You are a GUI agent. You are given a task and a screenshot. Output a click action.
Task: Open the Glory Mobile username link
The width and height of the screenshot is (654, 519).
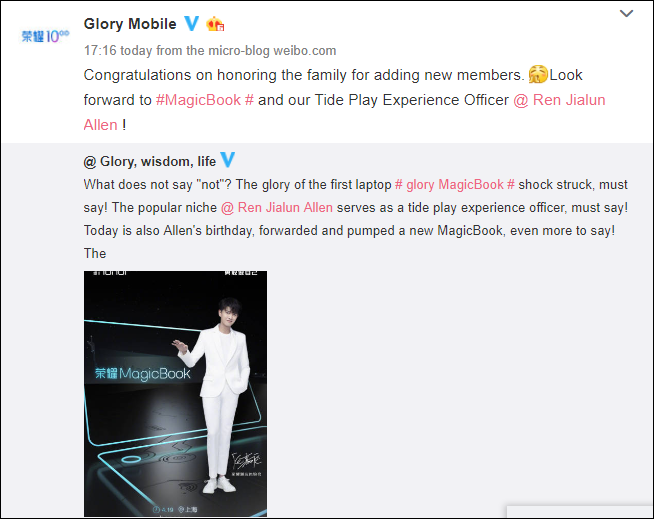point(130,24)
